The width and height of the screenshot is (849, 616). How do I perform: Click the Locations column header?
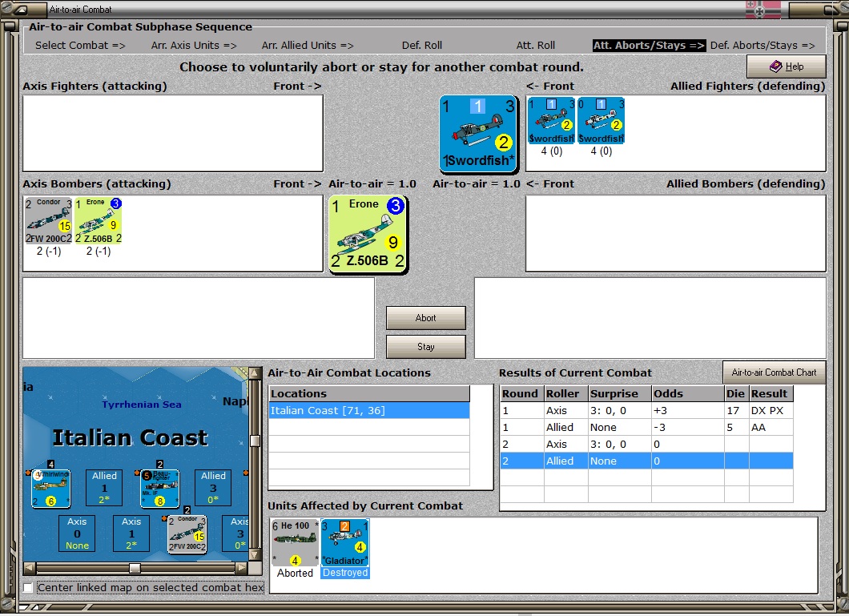(x=369, y=393)
